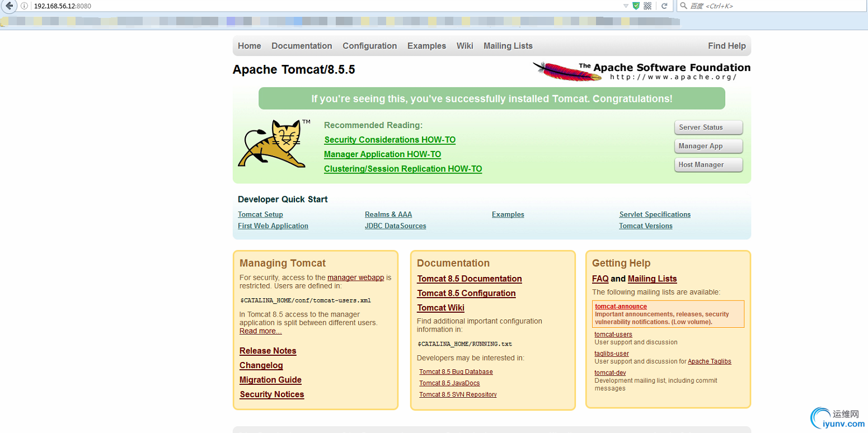Click the Server Status button
The image size is (868, 433).
coord(709,128)
